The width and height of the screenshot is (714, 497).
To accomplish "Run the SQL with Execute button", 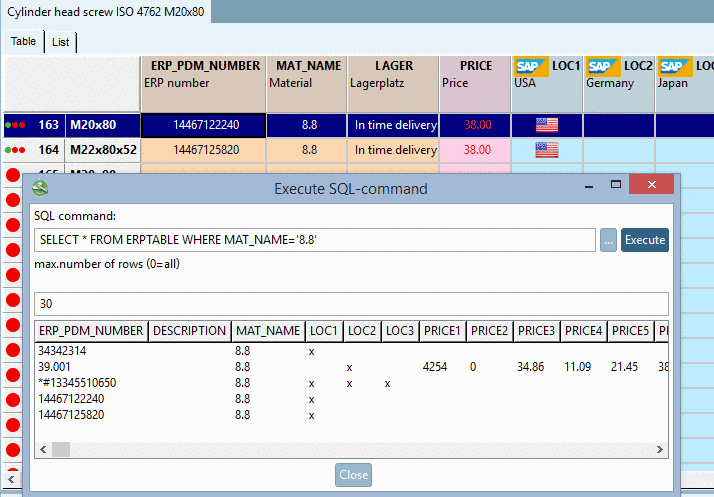I will tap(645, 240).
